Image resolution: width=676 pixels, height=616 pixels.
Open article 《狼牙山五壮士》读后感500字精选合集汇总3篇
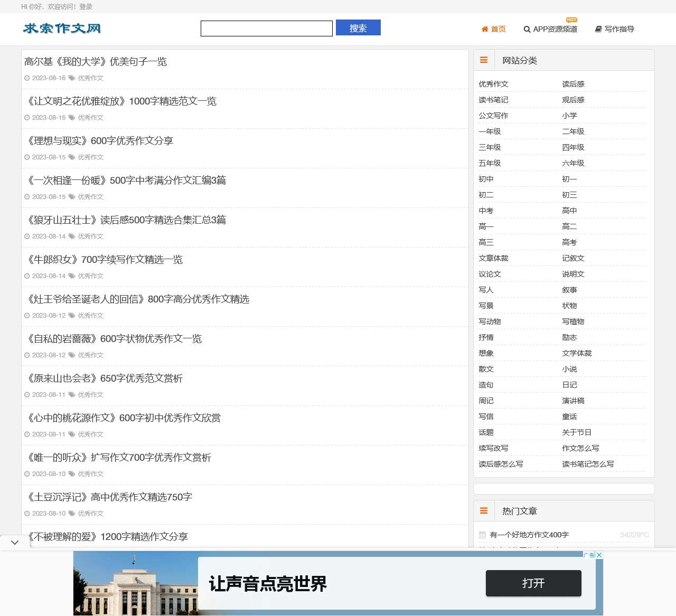click(125, 220)
